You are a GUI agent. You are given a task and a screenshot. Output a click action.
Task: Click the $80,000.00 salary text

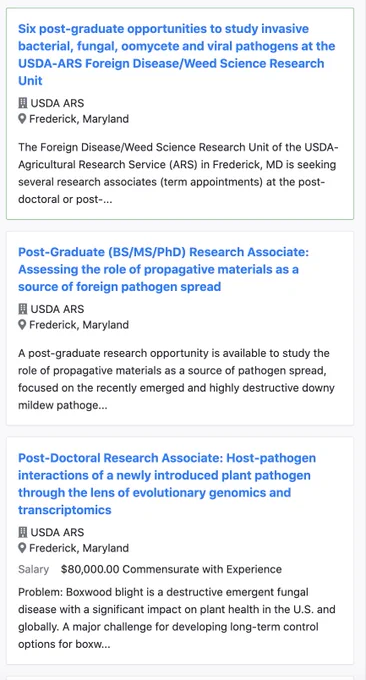click(x=171, y=569)
